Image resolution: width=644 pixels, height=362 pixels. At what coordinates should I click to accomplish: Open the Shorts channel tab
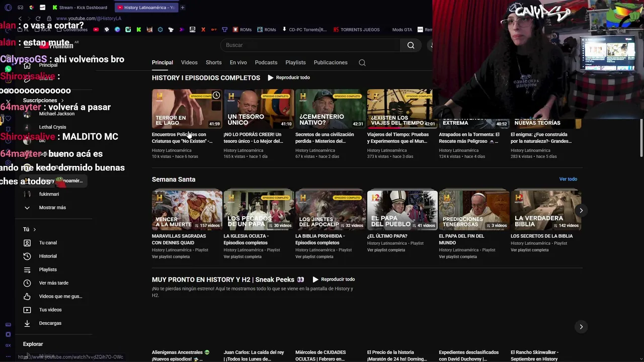click(213, 63)
